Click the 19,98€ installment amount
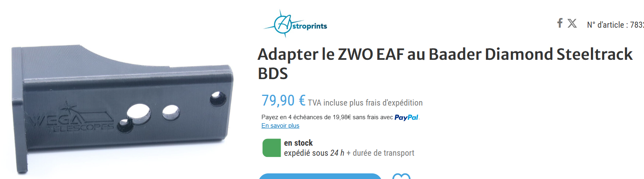The height and width of the screenshot is (179, 644). (342, 117)
